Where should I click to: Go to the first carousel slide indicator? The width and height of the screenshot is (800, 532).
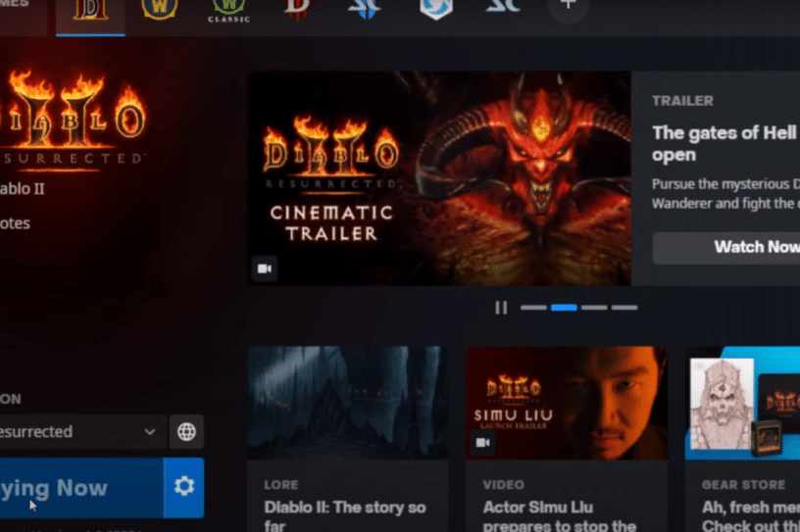click(533, 308)
